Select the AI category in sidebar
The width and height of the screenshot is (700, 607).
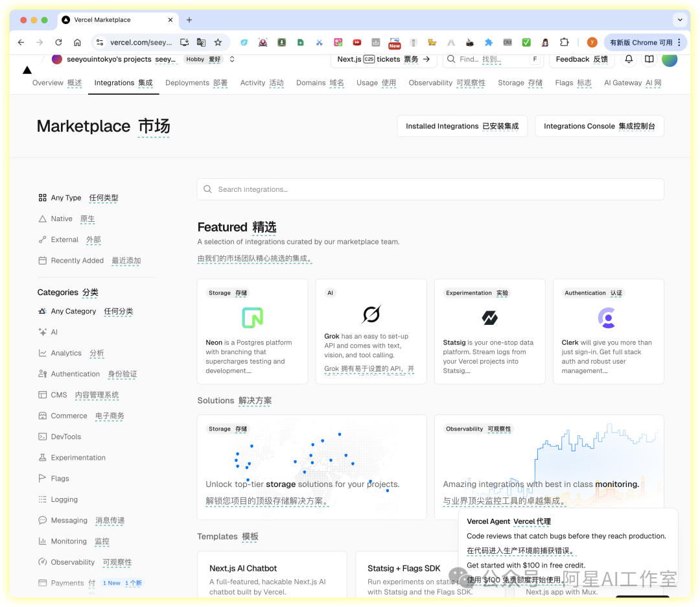(48, 332)
